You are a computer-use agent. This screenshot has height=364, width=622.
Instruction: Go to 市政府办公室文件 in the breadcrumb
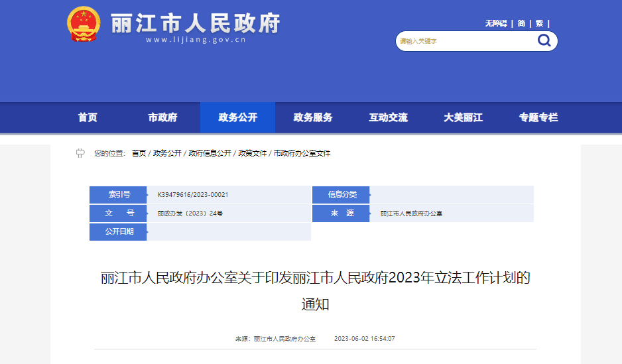click(302, 153)
